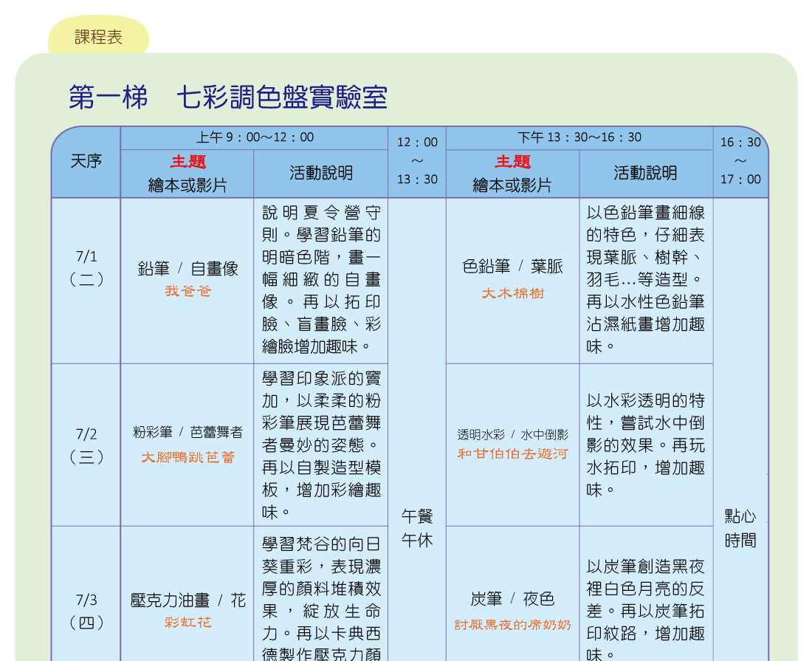
Task: Click the 課程表 tab label
Action: [98, 37]
